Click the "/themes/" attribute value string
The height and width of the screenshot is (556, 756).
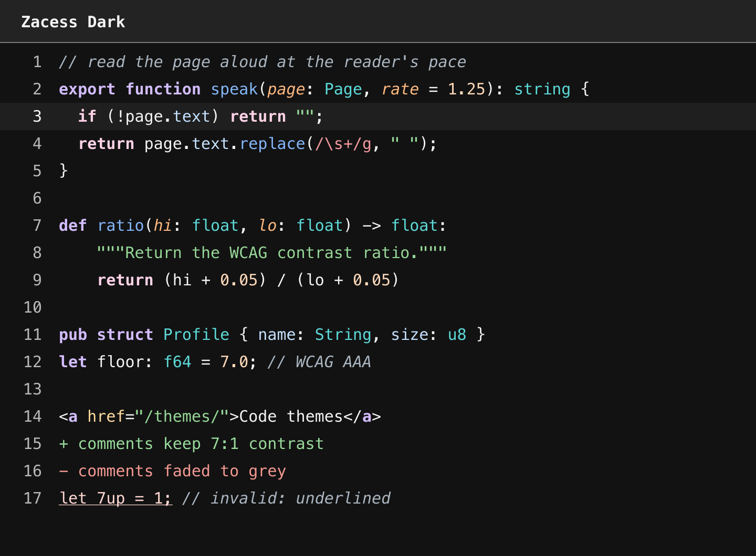coord(182,416)
